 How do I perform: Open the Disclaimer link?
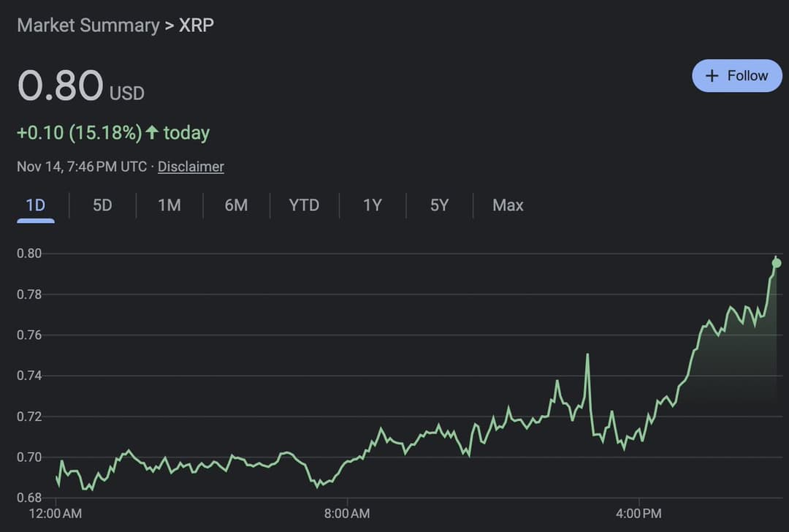(191, 167)
